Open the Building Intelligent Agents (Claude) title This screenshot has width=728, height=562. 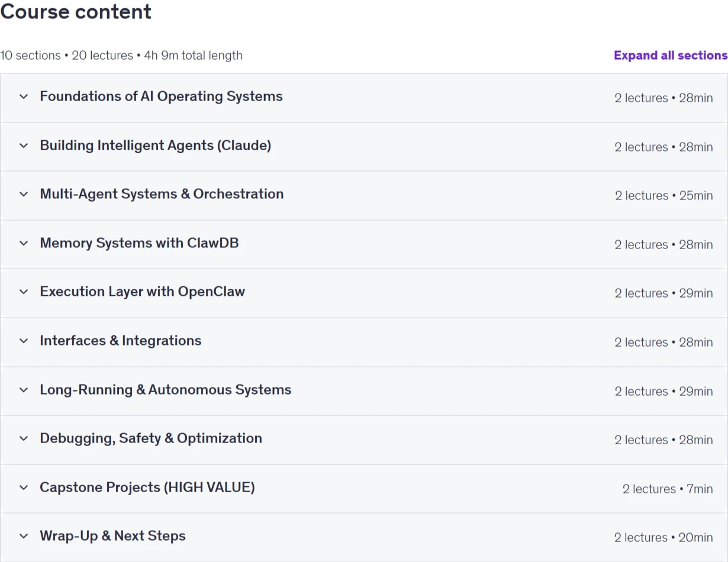pyautogui.click(x=156, y=146)
